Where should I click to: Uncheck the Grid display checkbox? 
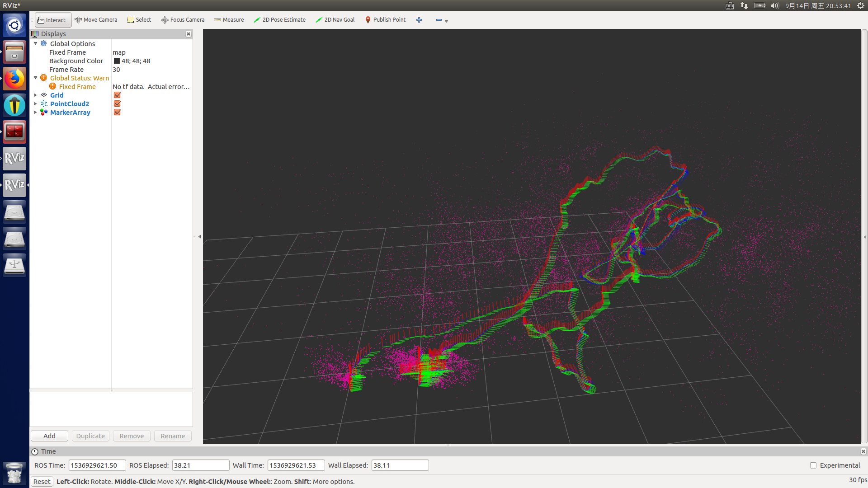(117, 95)
